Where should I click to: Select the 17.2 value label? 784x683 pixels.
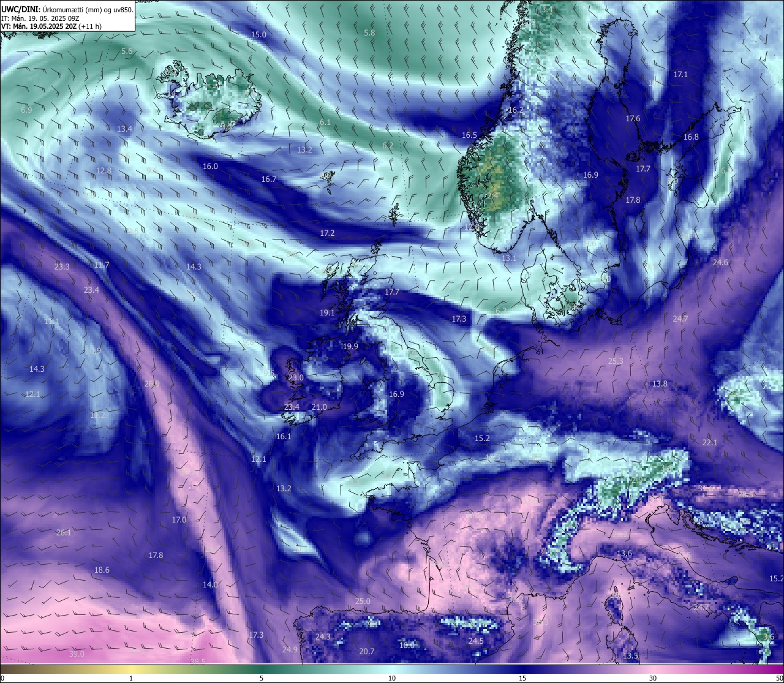point(327,233)
